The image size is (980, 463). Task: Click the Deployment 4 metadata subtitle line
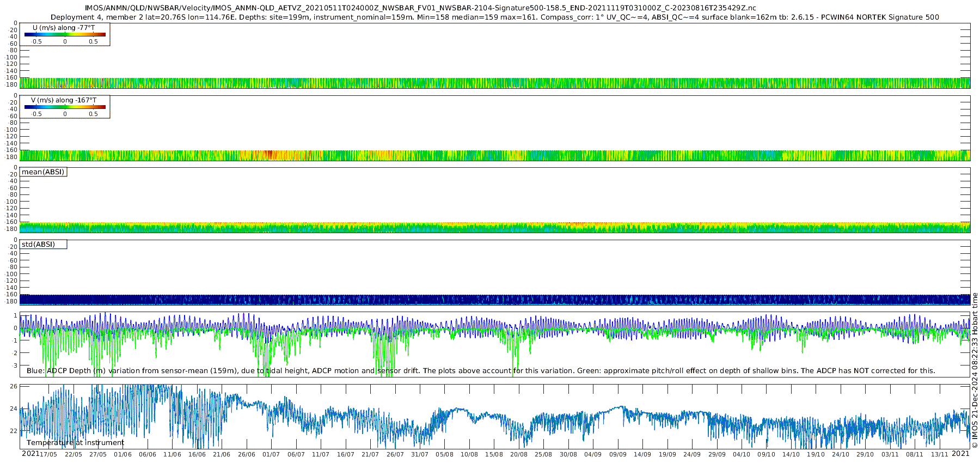(494, 17)
